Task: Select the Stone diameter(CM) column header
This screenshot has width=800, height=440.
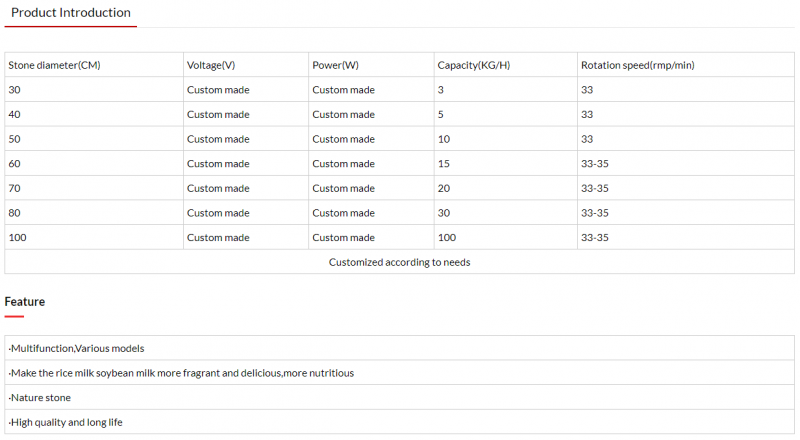Action: (x=54, y=65)
